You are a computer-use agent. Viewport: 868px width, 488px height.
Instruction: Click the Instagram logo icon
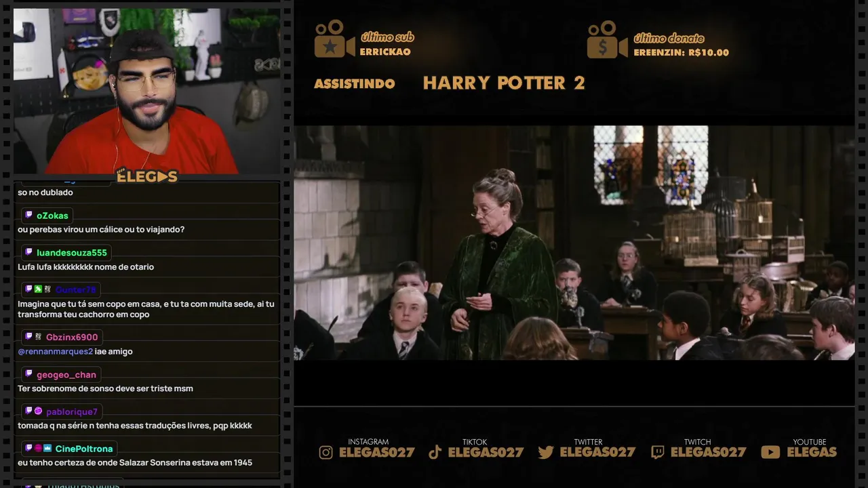point(326,452)
